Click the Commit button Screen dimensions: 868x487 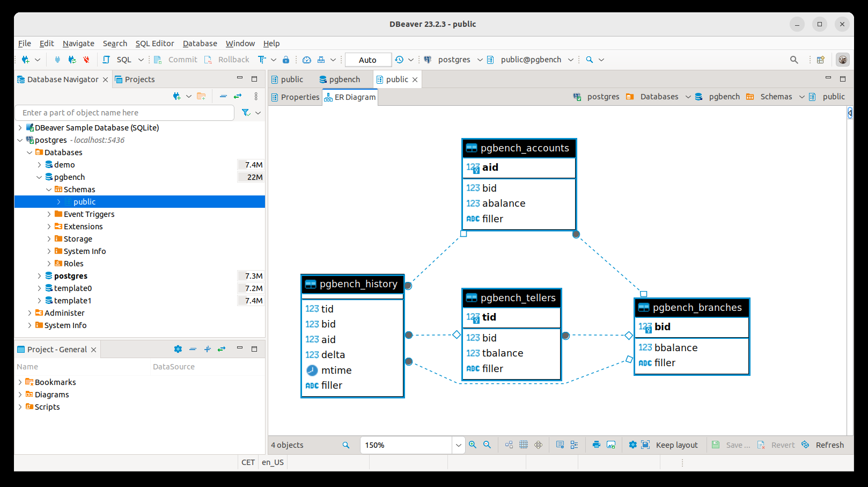(x=175, y=60)
